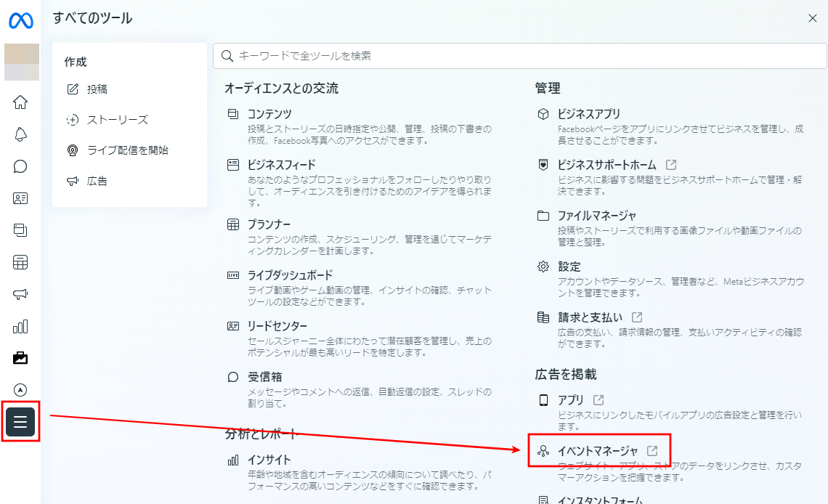Click the planner calendar grid sidebar icon

(x=20, y=262)
